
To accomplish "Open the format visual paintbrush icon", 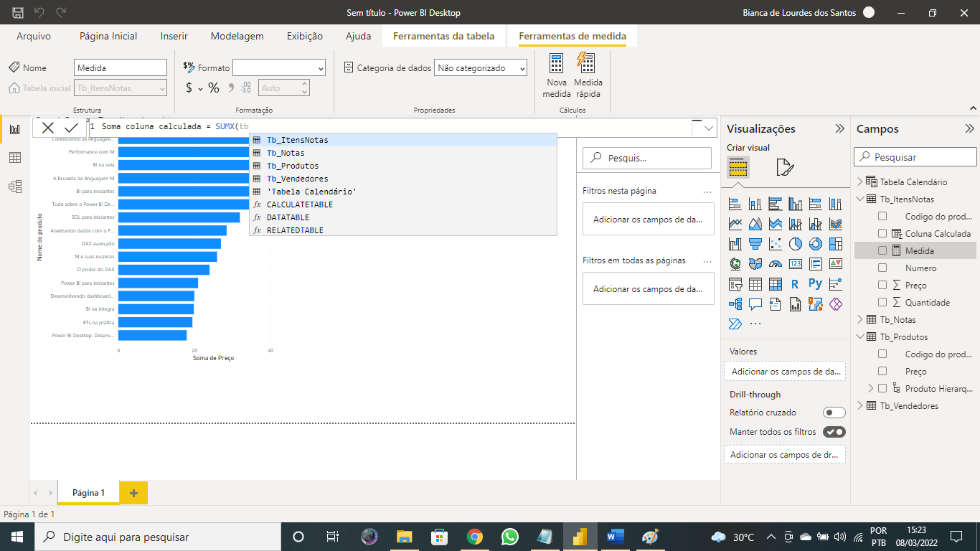I will (785, 168).
